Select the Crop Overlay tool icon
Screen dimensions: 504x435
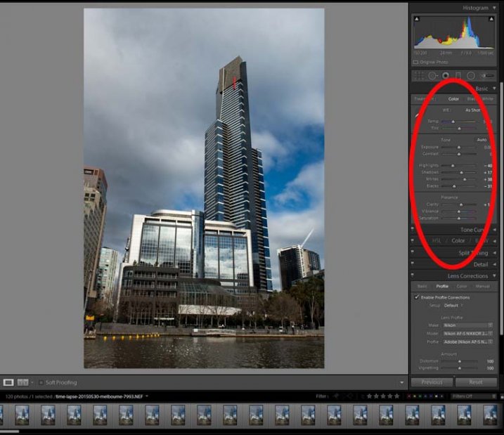pos(420,75)
